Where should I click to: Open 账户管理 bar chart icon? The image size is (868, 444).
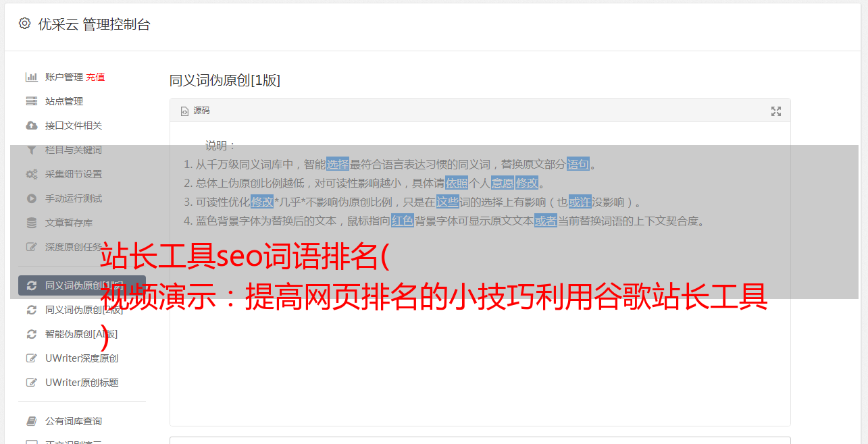31,77
